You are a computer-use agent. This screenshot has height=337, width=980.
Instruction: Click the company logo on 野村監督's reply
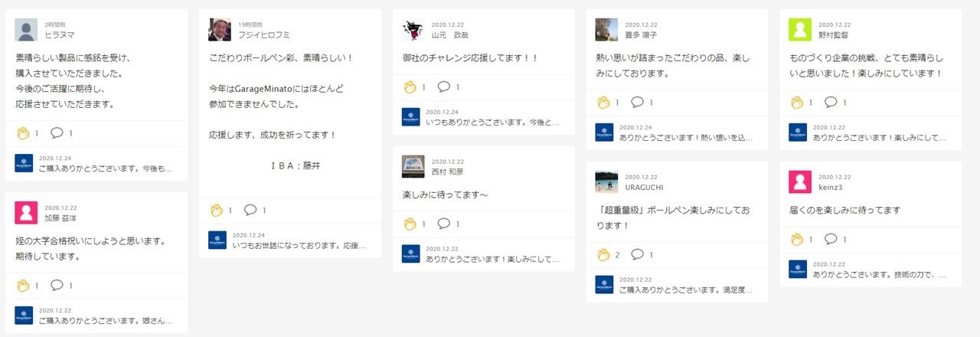point(798,132)
